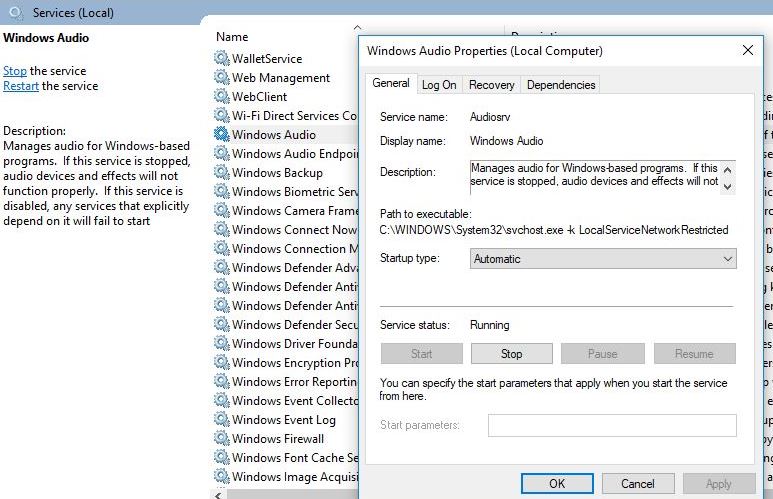The width and height of the screenshot is (773, 499).
Task: Click the executable path text
Action: (x=554, y=230)
